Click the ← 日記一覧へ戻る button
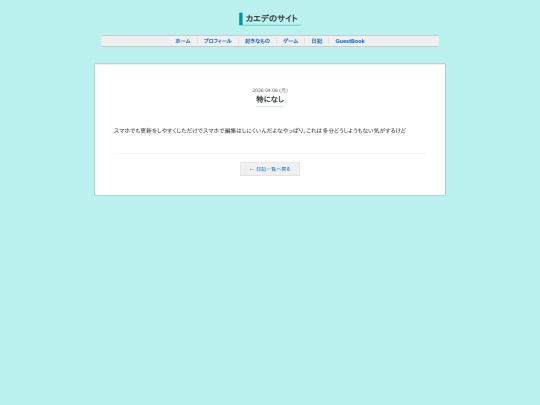Image resolution: width=540 pixels, height=405 pixels. pyautogui.click(x=270, y=169)
